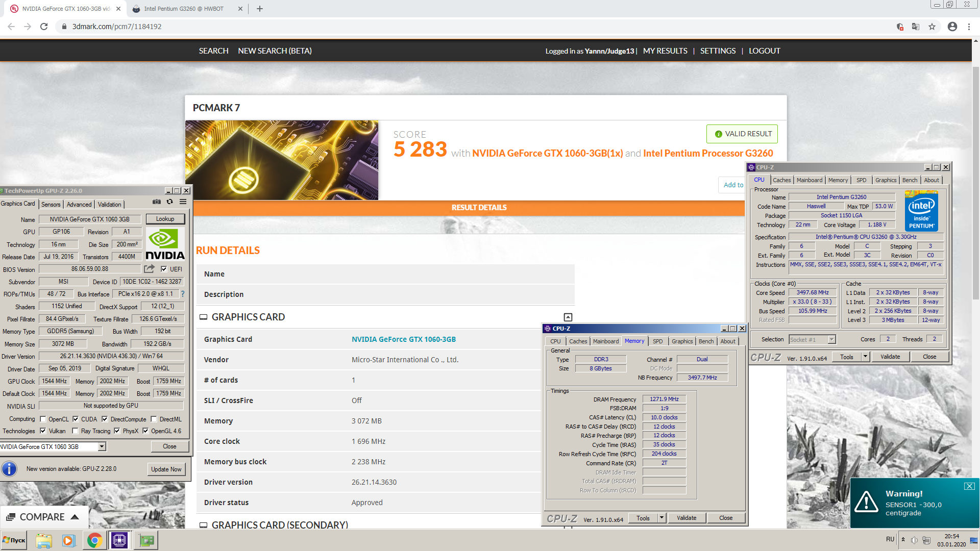Click the Bus Interface question mark
This screenshot has width=980, height=551.
[183, 294]
